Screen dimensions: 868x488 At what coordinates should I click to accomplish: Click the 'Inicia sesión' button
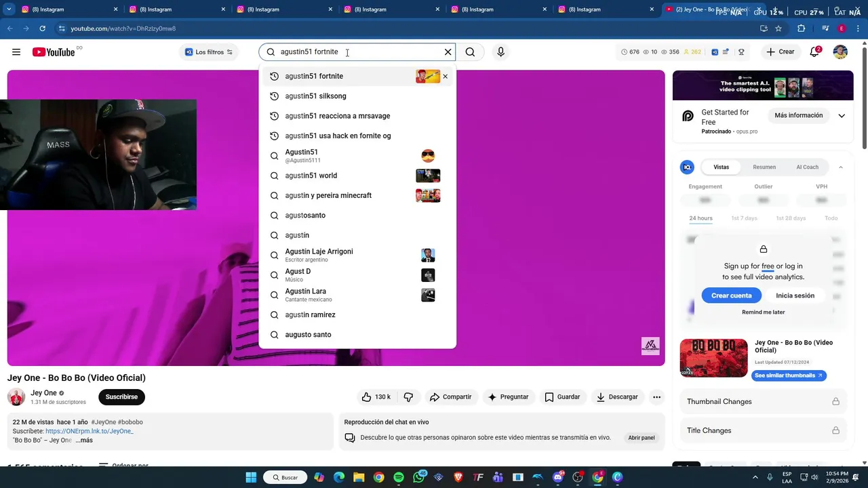[x=795, y=296]
